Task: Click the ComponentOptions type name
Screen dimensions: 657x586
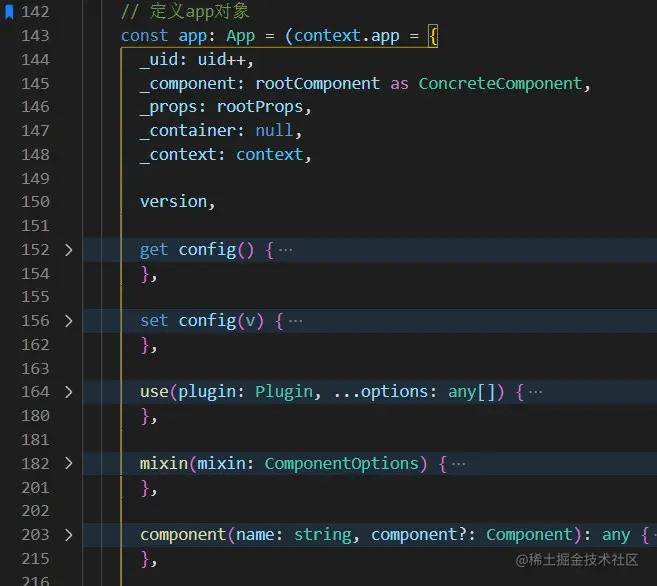Action: point(341,464)
